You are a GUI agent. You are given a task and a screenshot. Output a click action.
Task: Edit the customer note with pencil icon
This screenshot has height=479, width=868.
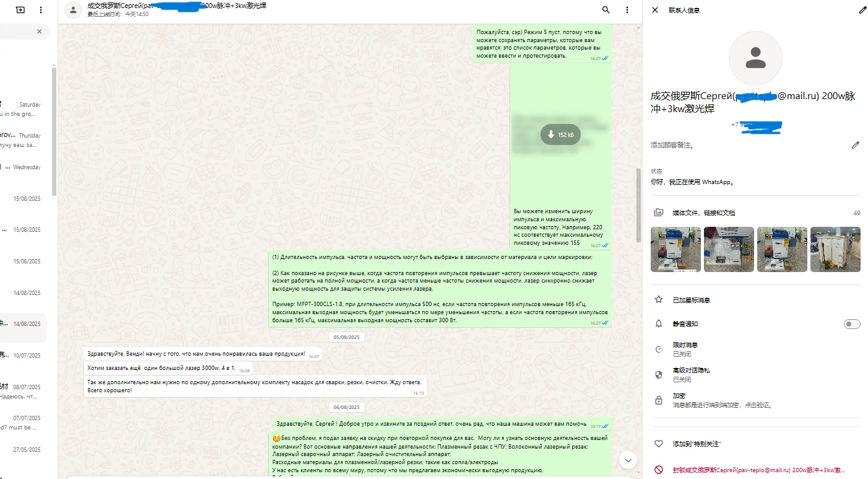point(855,145)
